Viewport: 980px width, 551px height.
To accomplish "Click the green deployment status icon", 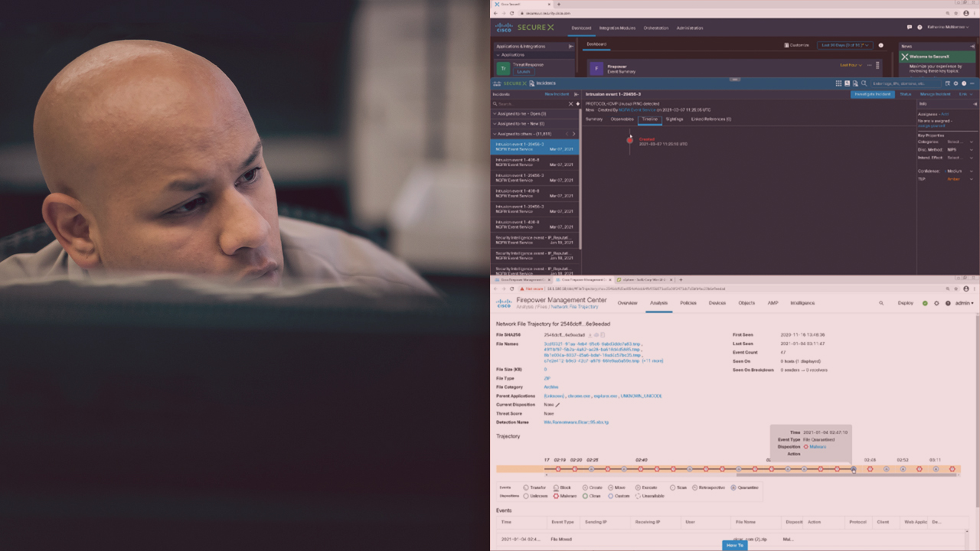I will [x=925, y=303].
